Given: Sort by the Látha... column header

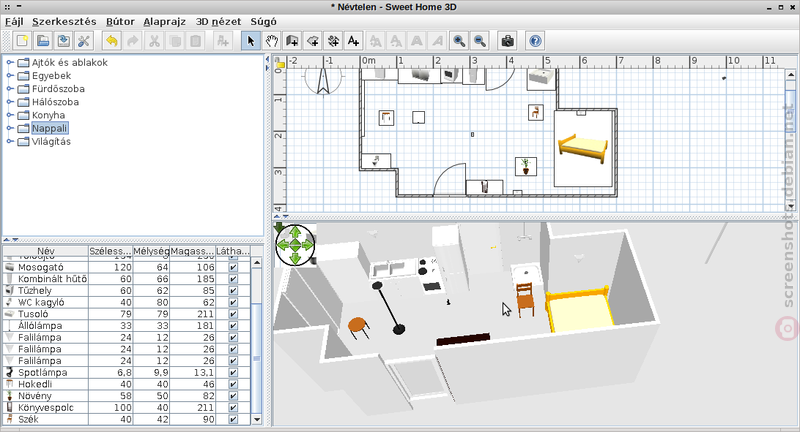Looking at the screenshot, I should coord(233,251).
